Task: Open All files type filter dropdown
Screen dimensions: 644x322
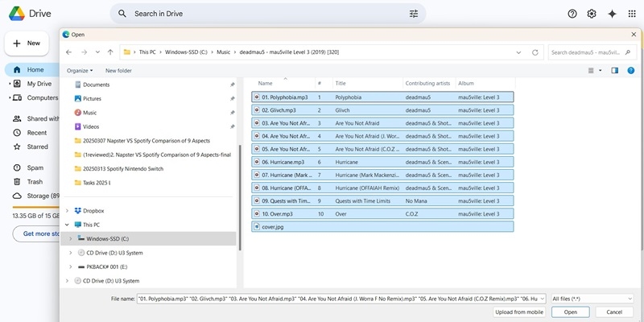Action: click(592, 299)
